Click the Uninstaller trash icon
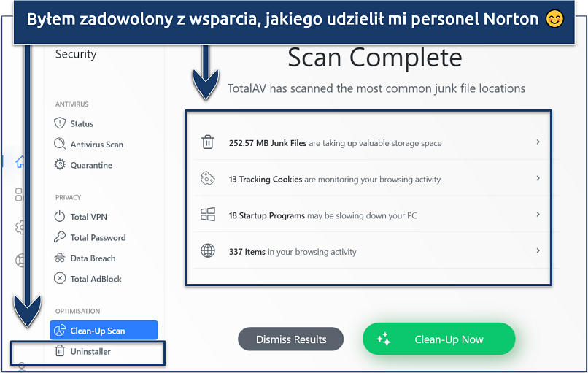Screen dimensions: 588x373 (61, 352)
